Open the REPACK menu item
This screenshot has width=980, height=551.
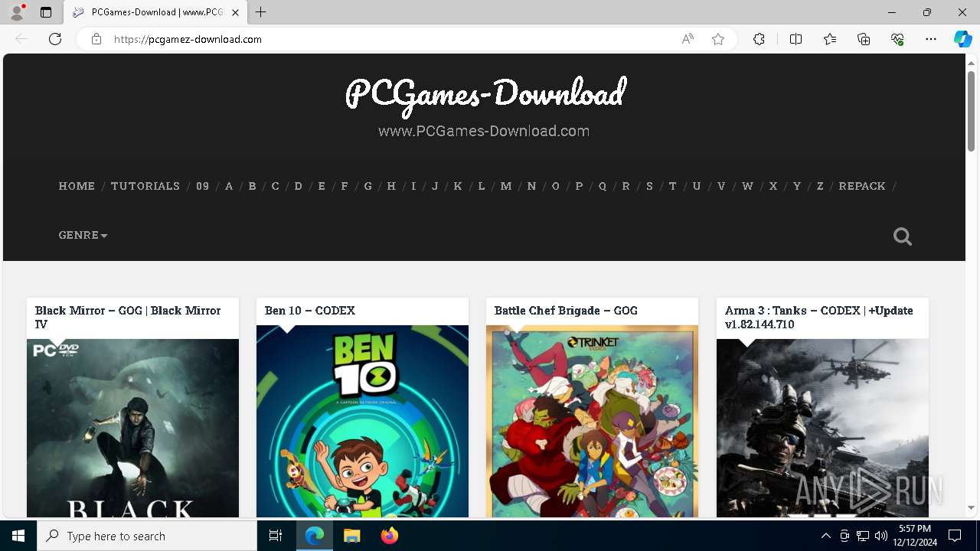(x=862, y=186)
